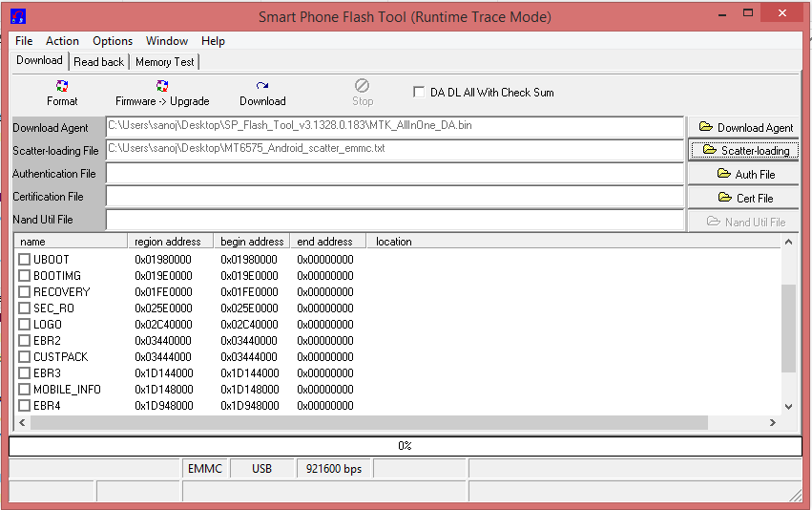
Task: Open the Window menu
Action: (167, 41)
